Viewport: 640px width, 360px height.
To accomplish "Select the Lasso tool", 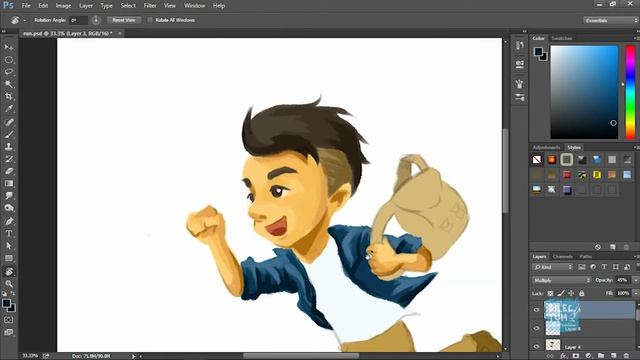I will (9, 72).
